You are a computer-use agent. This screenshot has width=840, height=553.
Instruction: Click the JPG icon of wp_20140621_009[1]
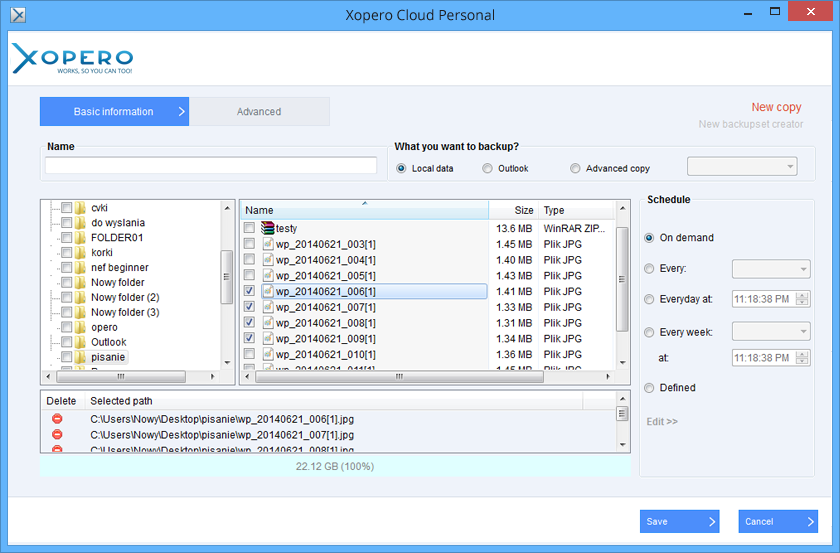(268, 339)
